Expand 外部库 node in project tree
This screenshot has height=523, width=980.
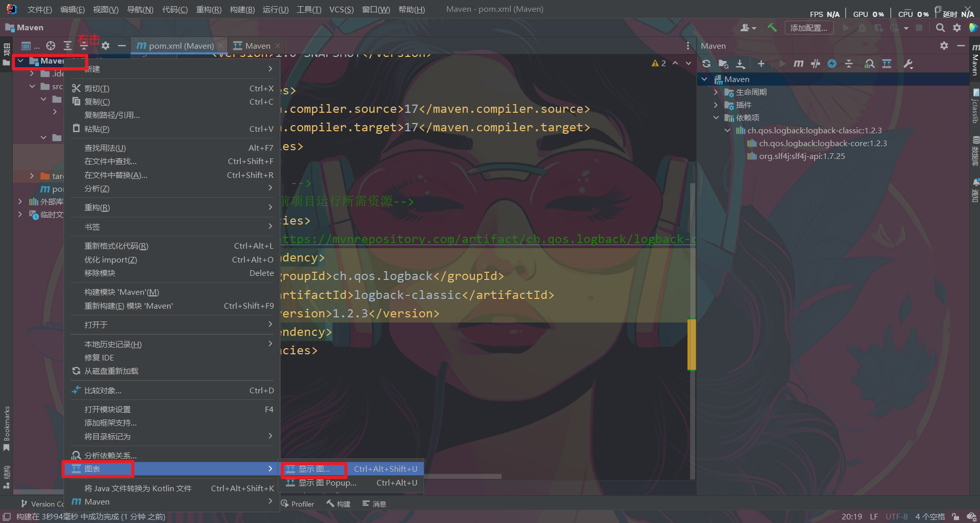coord(20,202)
